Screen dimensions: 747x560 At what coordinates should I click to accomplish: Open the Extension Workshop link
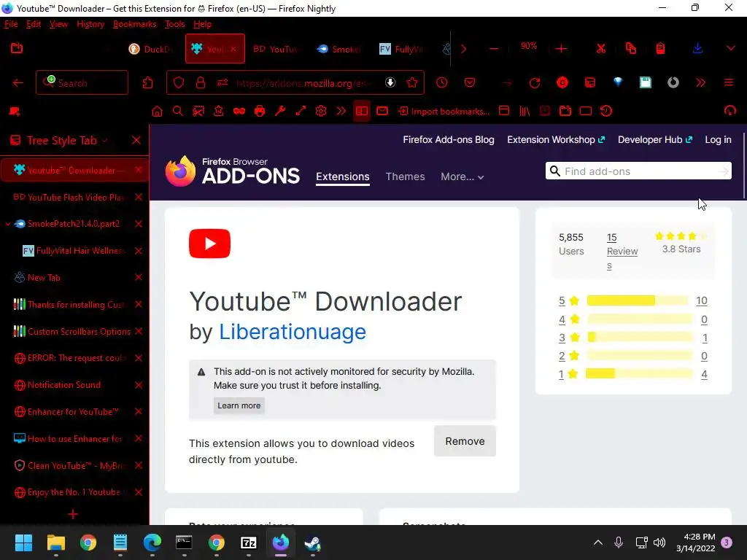[555, 139]
